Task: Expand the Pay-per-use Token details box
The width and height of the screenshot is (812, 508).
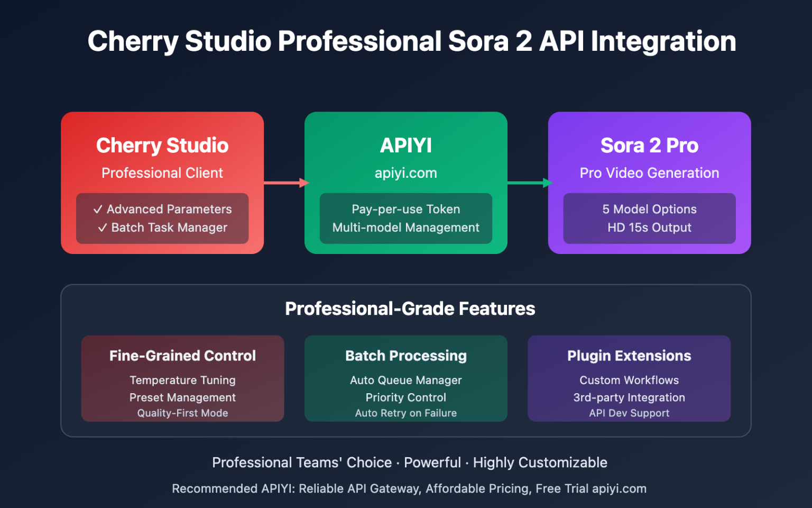Action: pos(405,219)
